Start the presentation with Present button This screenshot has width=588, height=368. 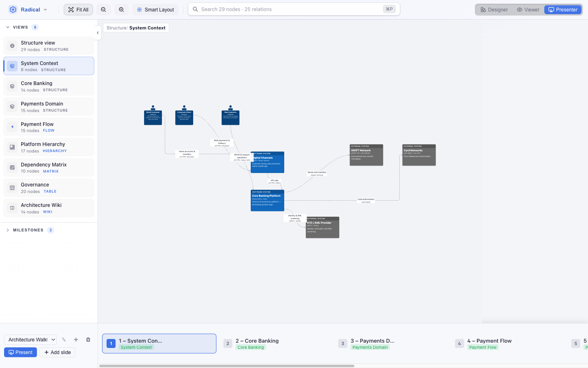20,352
